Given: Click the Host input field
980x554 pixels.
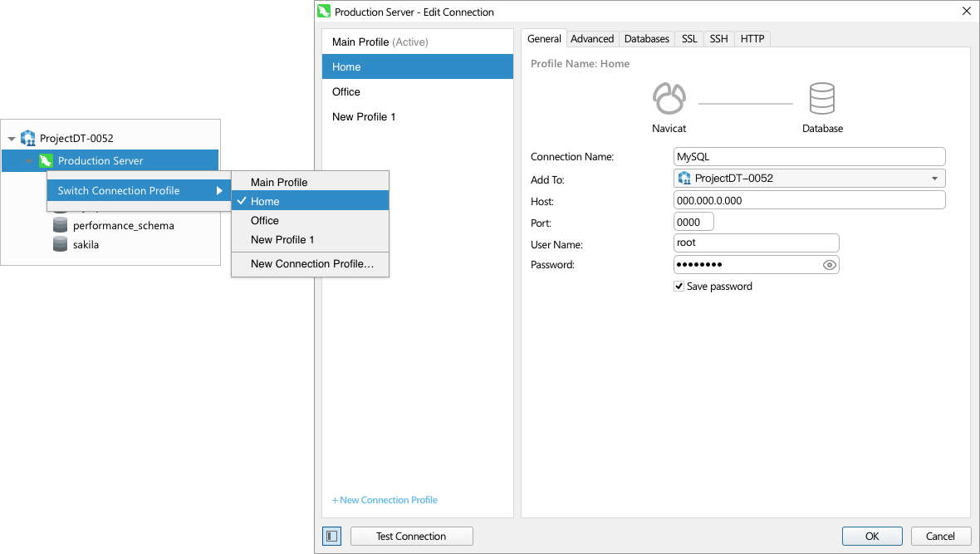Looking at the screenshot, I should 810,200.
